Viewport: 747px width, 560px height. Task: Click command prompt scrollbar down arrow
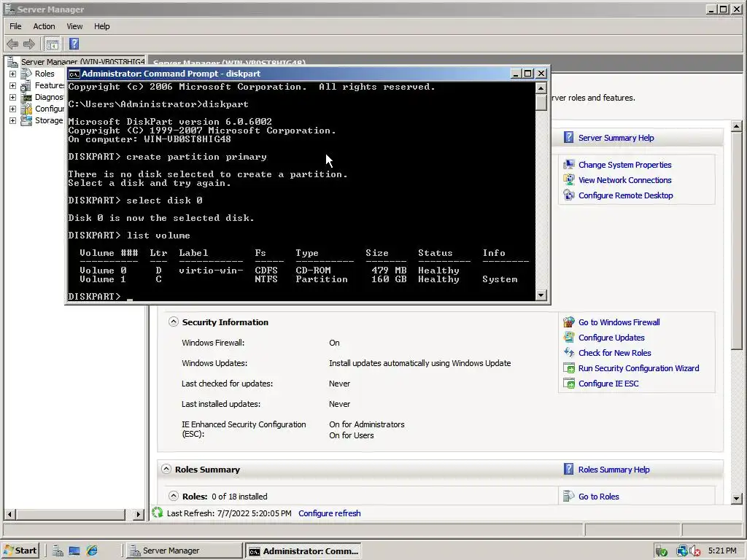point(541,295)
